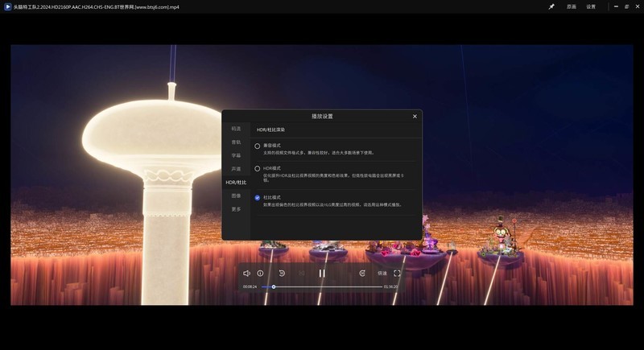Enter fullscreen mode
644x350 pixels.
397,274
